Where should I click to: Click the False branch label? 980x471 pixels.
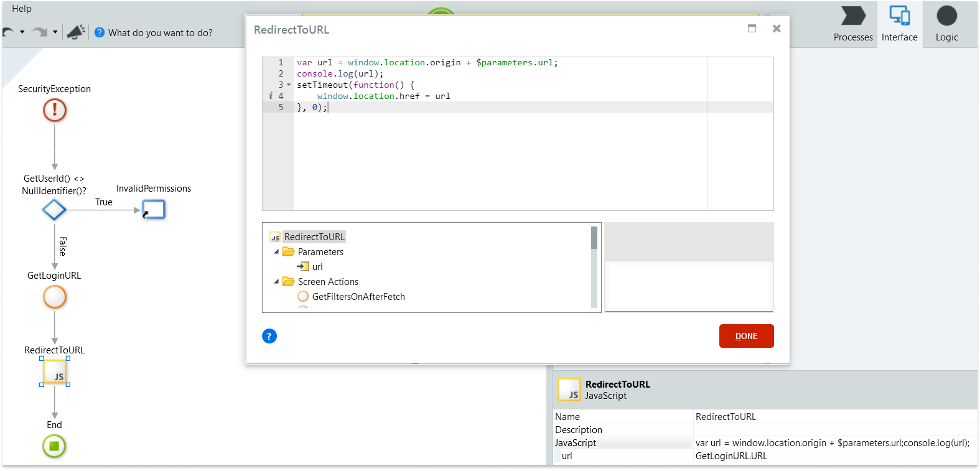pyautogui.click(x=62, y=246)
